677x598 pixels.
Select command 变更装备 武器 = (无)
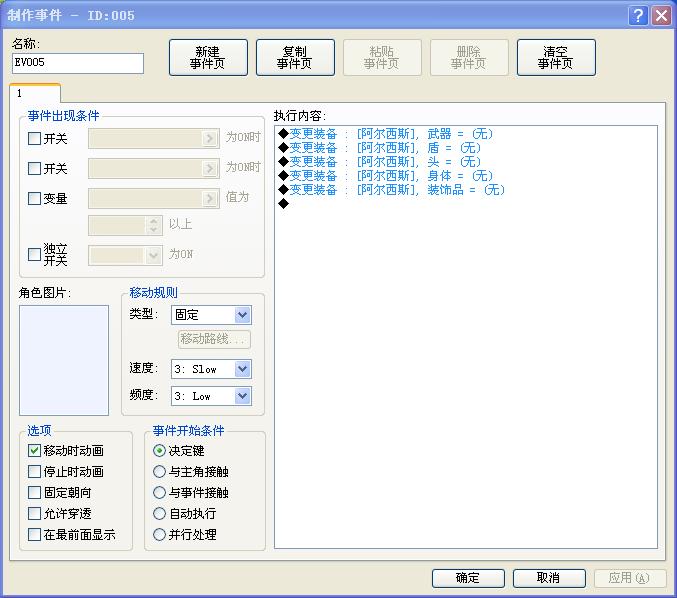pyautogui.click(x=386, y=134)
